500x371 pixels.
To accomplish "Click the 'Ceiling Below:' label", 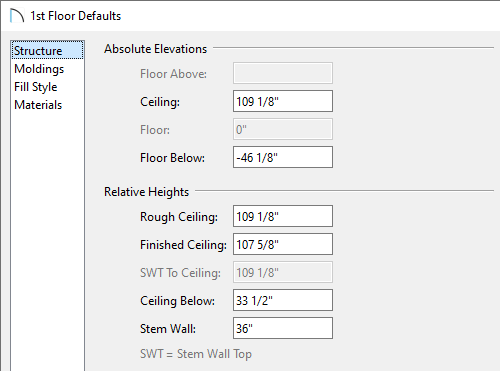I will (177, 301).
